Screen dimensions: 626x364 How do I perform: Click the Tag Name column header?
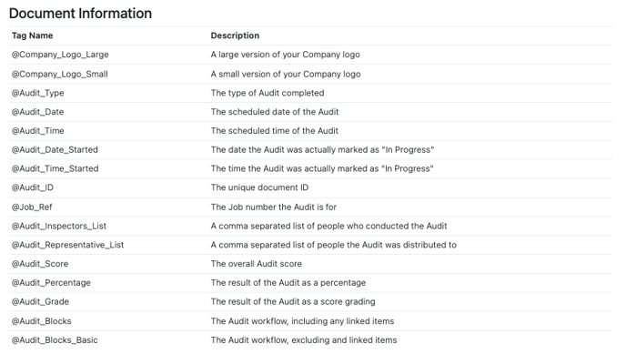pos(33,35)
